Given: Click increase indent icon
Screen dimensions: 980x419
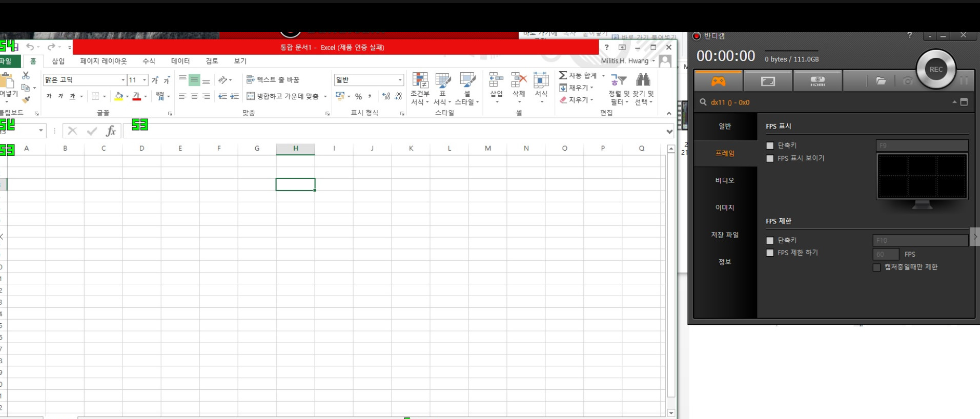Looking at the screenshot, I should [x=234, y=96].
